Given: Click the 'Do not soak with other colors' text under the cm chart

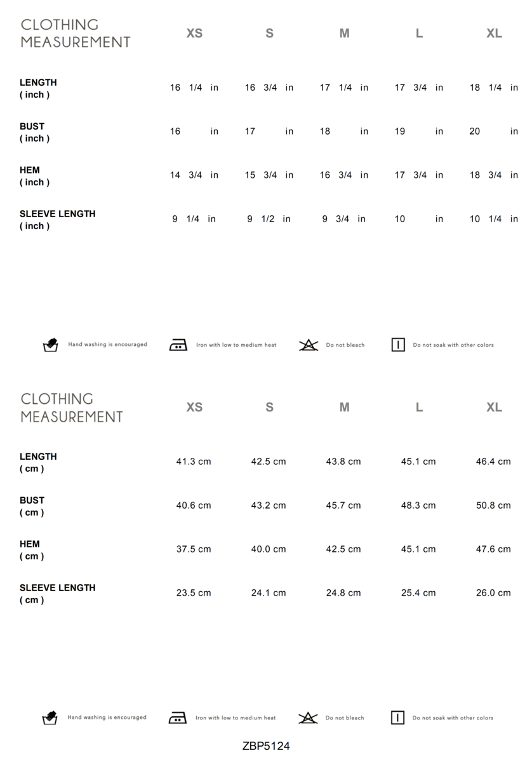Looking at the screenshot, I should coord(453,718).
